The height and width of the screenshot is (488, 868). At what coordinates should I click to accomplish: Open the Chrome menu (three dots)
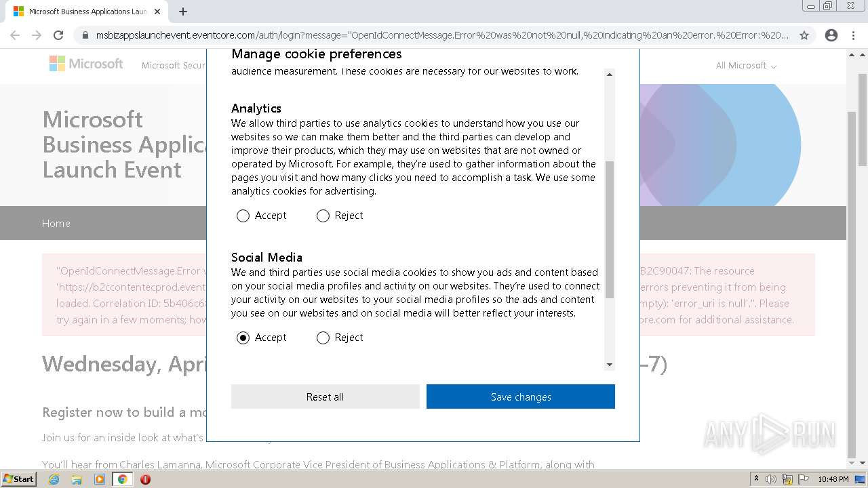tap(853, 35)
